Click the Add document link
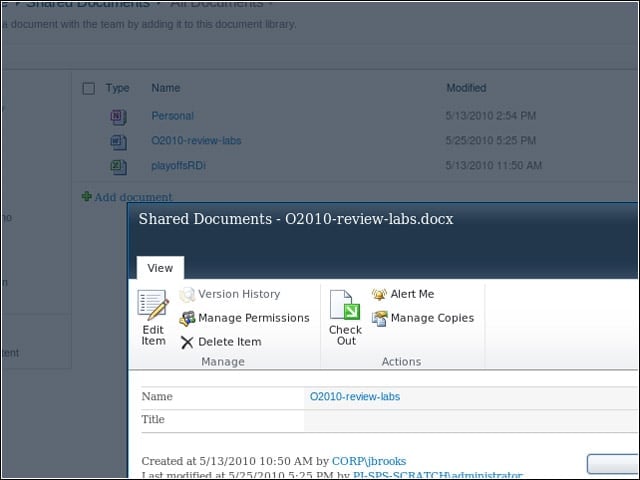 133,197
